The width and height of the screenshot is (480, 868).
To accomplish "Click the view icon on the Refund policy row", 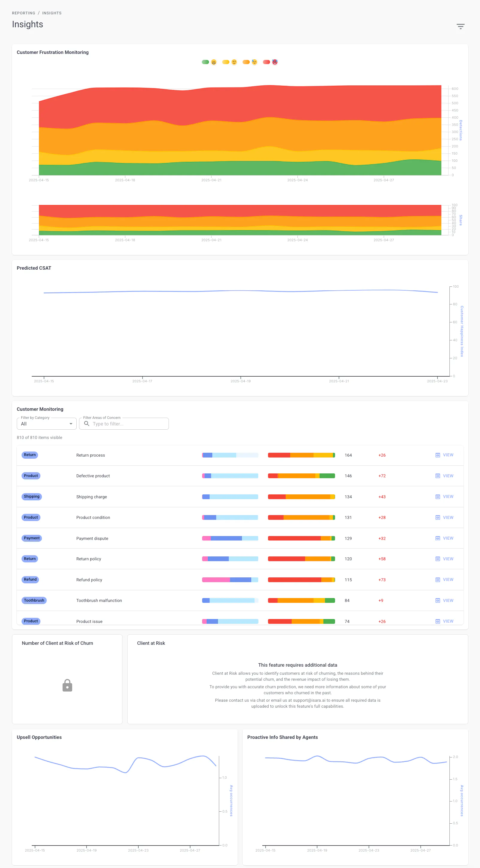I will coord(437,579).
